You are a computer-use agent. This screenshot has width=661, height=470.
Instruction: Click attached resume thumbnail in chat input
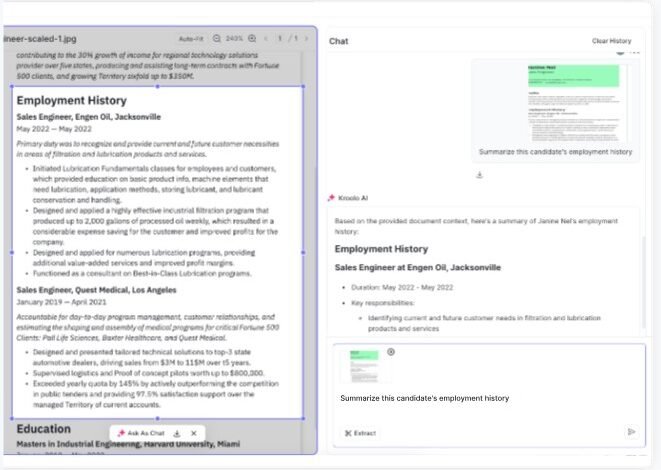coord(364,365)
